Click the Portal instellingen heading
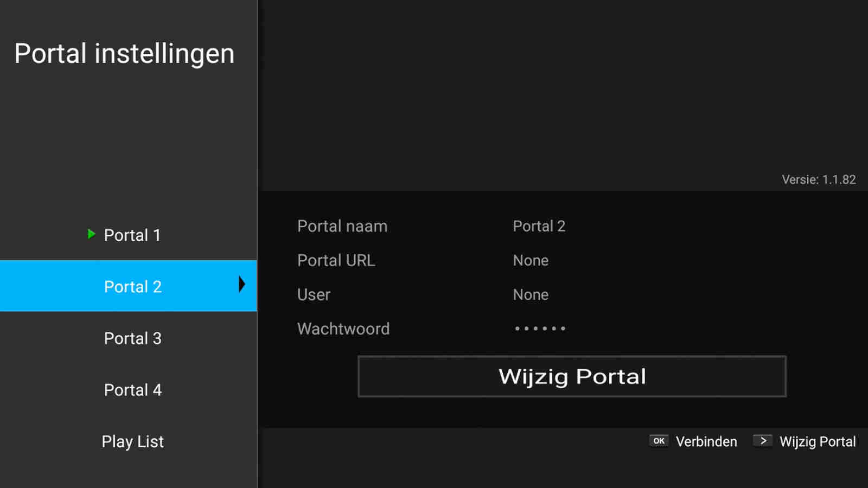Image resolution: width=868 pixels, height=488 pixels. [124, 54]
